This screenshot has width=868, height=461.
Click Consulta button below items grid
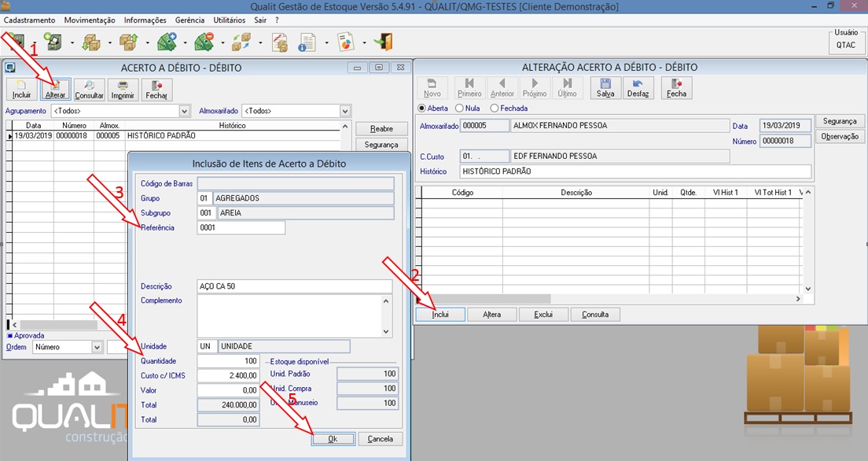[595, 314]
